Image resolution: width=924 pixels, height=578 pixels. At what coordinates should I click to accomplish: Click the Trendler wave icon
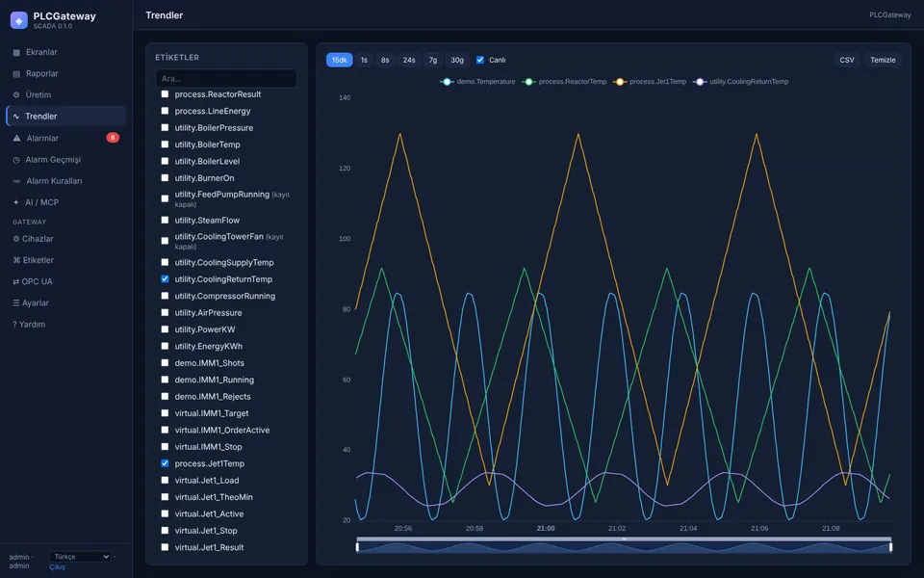click(x=16, y=117)
